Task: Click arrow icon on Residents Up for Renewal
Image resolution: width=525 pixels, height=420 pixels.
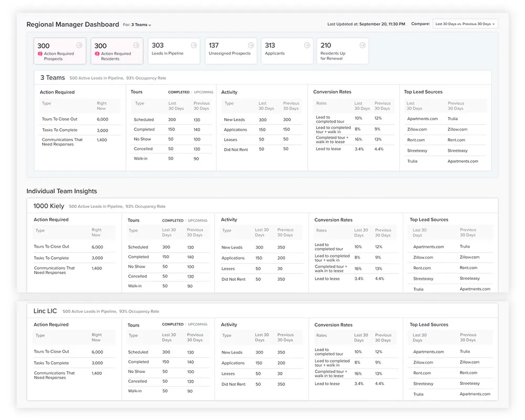Action: pyautogui.click(x=362, y=45)
